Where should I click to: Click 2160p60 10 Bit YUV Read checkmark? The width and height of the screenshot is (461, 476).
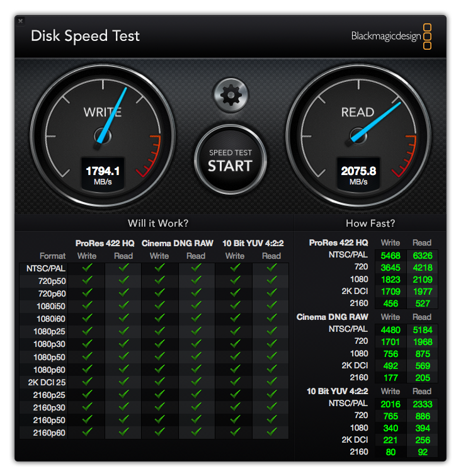(271, 432)
